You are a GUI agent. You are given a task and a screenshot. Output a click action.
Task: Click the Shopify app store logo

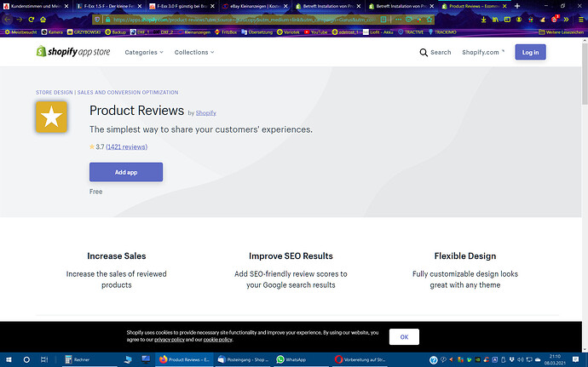[x=73, y=52]
